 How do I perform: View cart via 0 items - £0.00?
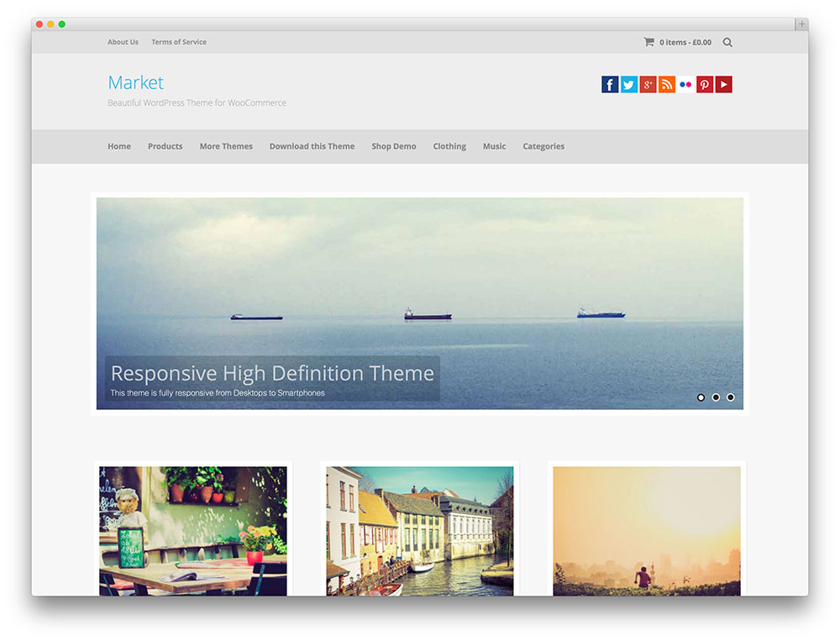click(x=685, y=42)
